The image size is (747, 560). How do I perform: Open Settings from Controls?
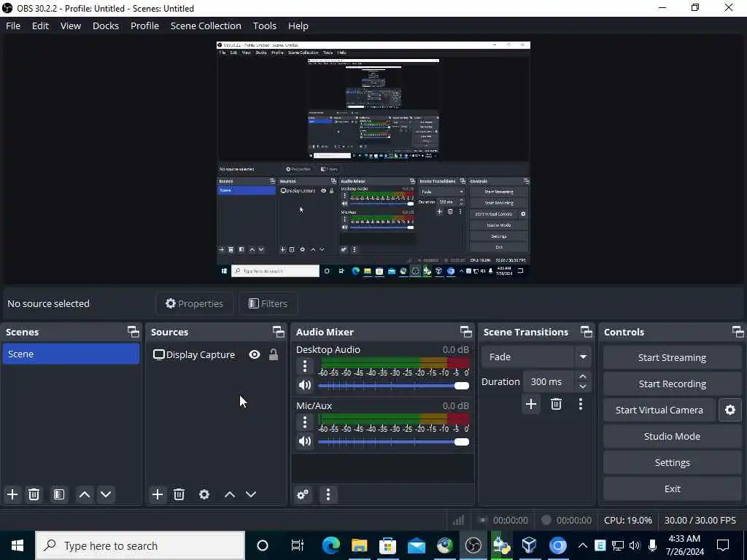point(672,462)
